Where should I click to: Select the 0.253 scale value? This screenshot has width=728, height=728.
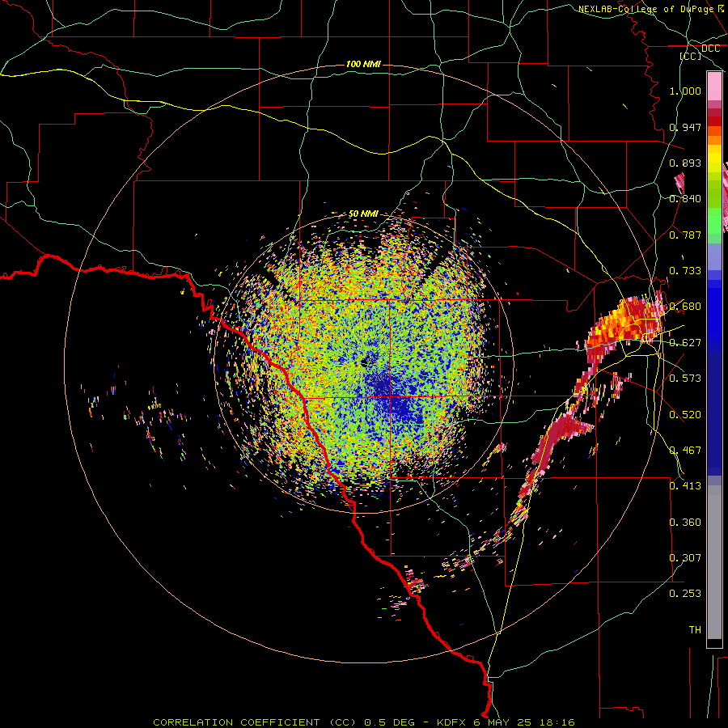tap(685, 594)
